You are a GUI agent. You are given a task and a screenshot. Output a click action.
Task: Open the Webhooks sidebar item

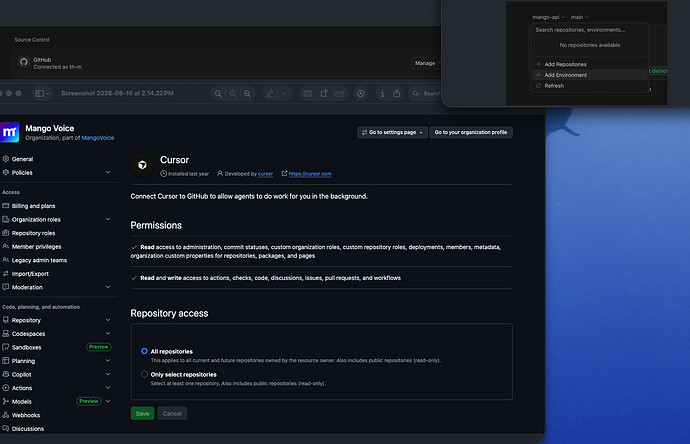coord(26,415)
